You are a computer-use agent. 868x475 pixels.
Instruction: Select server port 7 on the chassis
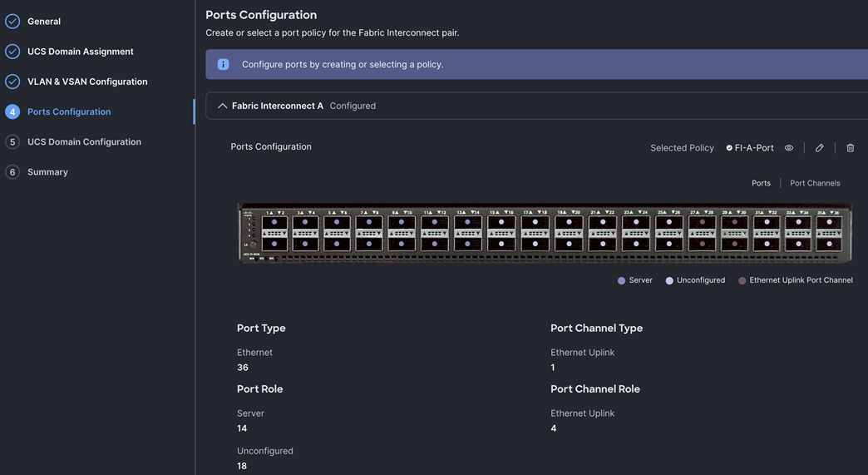(368, 222)
